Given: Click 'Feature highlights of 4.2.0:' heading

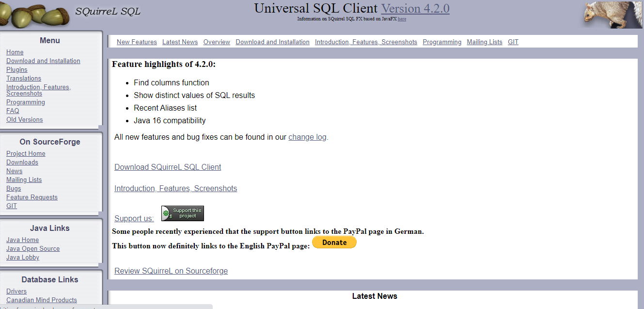Looking at the screenshot, I should (164, 64).
